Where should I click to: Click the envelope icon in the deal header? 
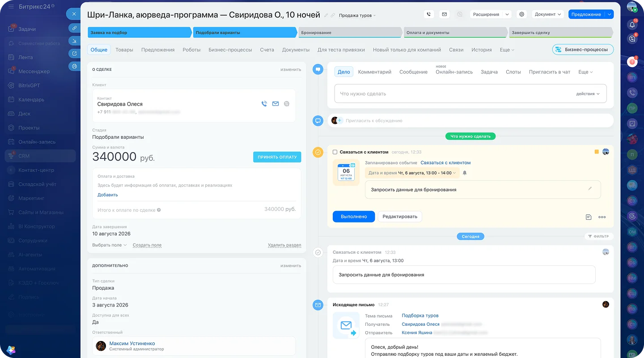coord(444,14)
